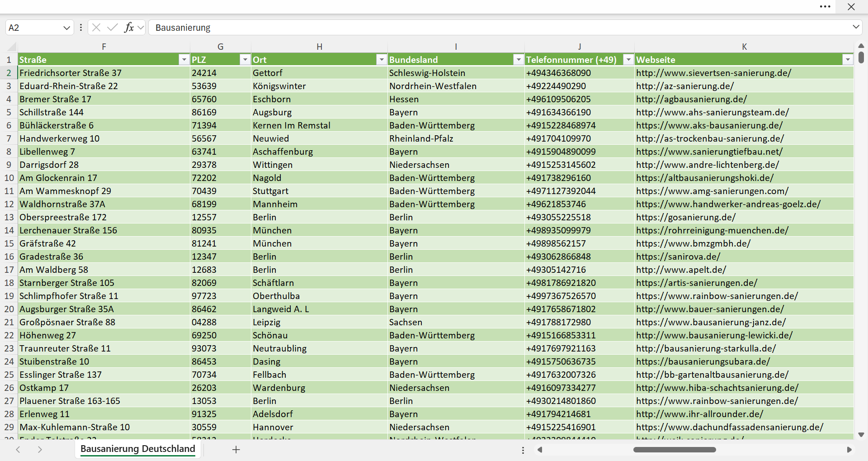Open the insert function fx button

[129, 28]
